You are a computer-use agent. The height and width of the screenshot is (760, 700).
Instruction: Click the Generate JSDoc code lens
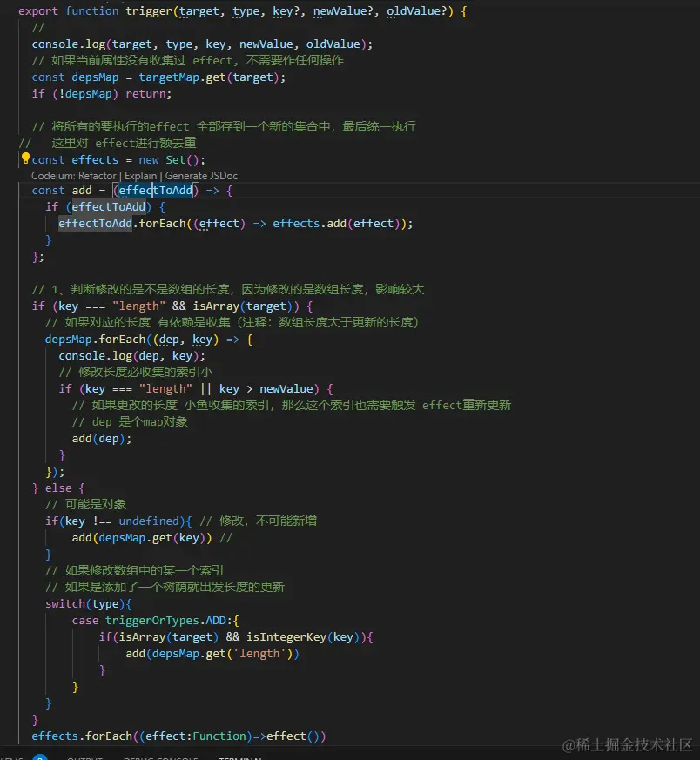point(201,176)
